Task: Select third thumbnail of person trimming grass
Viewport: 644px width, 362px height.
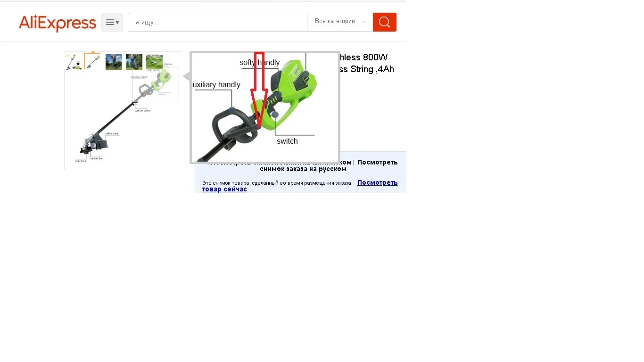Action: (x=114, y=62)
